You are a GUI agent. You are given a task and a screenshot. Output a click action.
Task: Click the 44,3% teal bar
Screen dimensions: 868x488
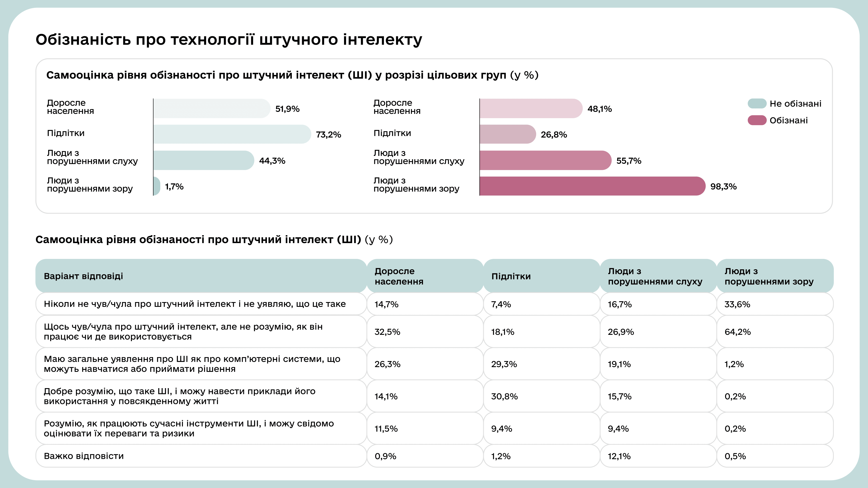(203, 160)
